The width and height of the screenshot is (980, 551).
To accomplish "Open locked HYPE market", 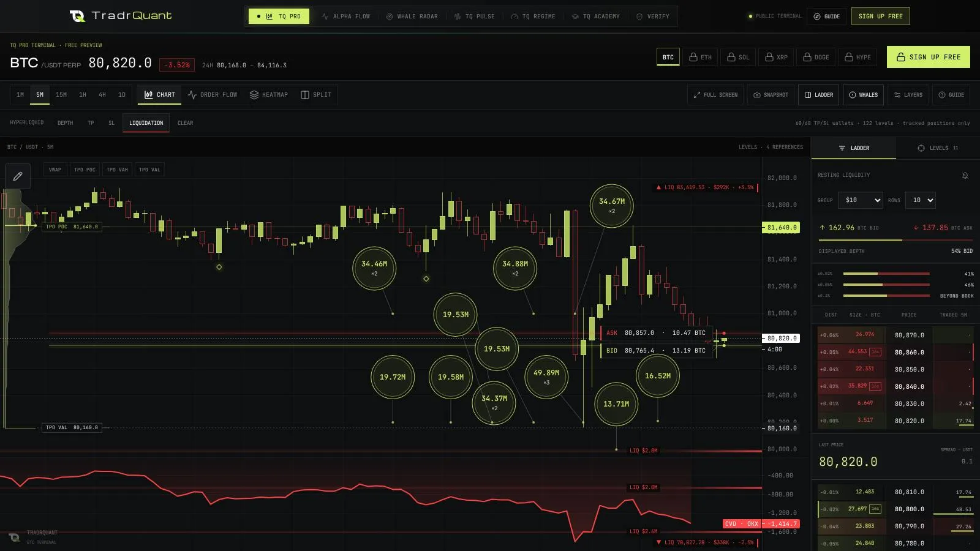I will click(x=858, y=58).
